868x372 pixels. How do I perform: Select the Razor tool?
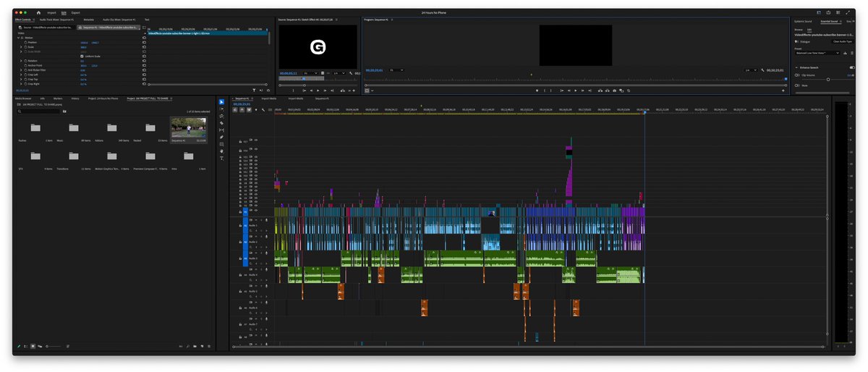pyautogui.click(x=221, y=123)
